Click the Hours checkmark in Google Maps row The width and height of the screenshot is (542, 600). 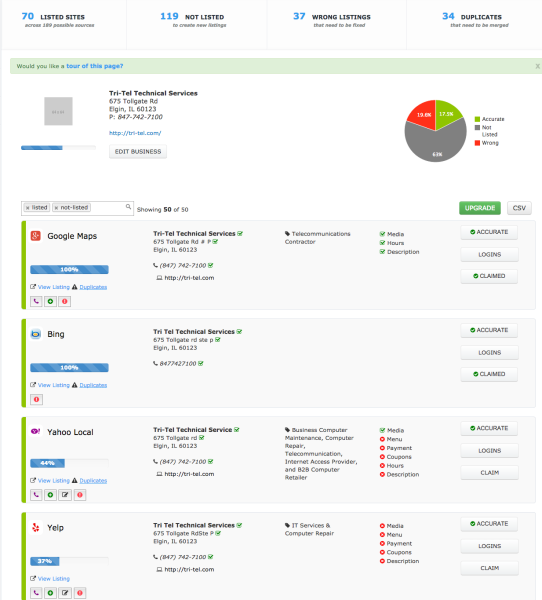[382, 243]
